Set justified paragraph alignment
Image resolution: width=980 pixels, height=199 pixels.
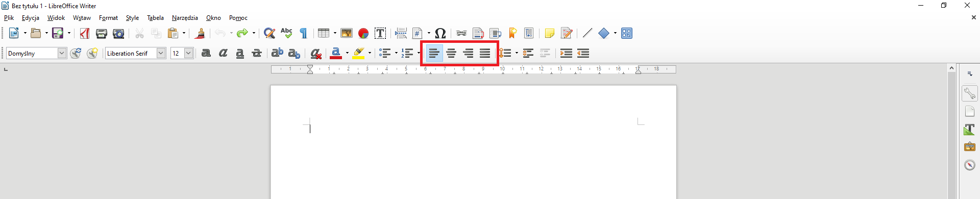pos(485,53)
